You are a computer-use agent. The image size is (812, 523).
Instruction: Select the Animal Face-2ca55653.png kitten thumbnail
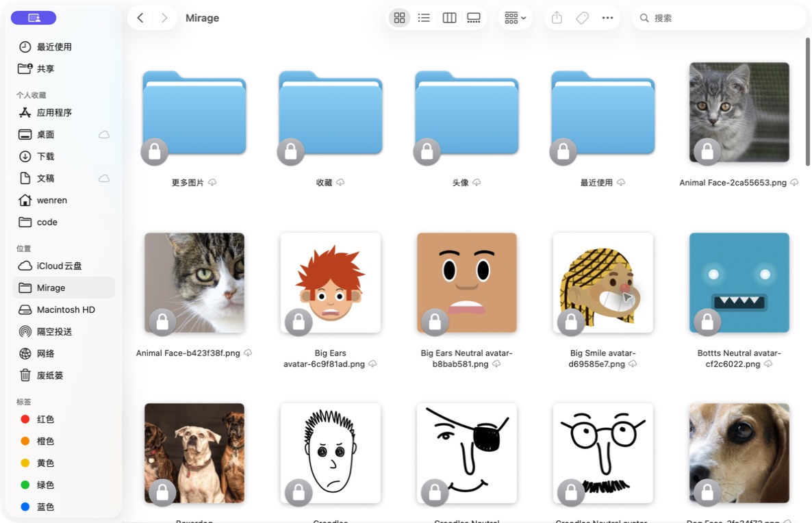739,112
